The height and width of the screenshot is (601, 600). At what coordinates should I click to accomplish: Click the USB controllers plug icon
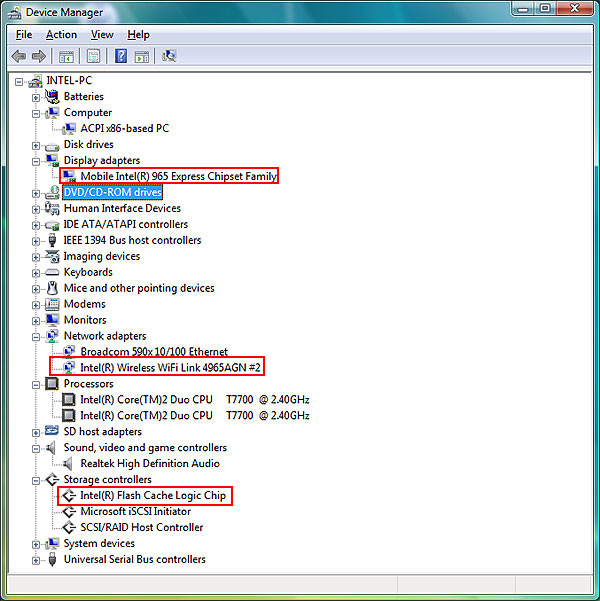pyautogui.click(x=53, y=560)
